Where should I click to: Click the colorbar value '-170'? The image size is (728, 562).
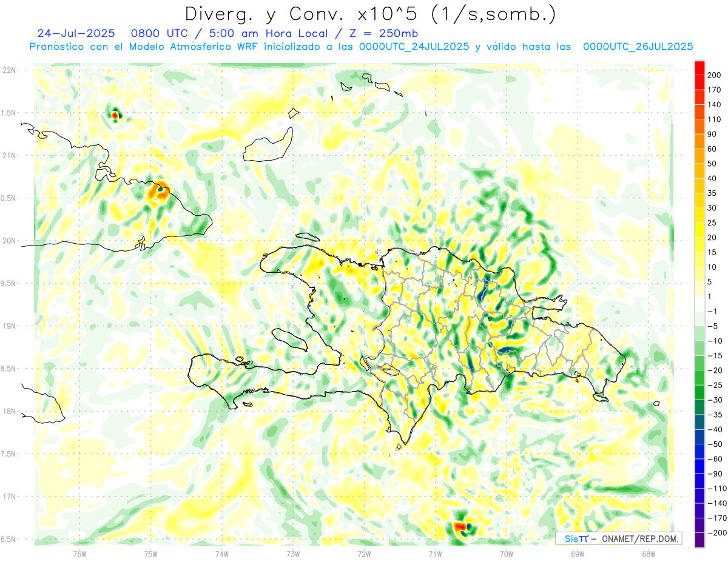[x=716, y=518]
